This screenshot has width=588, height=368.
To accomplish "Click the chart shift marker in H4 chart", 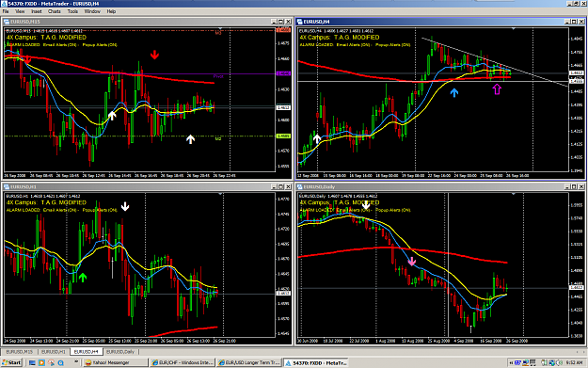I will click(514, 28).
